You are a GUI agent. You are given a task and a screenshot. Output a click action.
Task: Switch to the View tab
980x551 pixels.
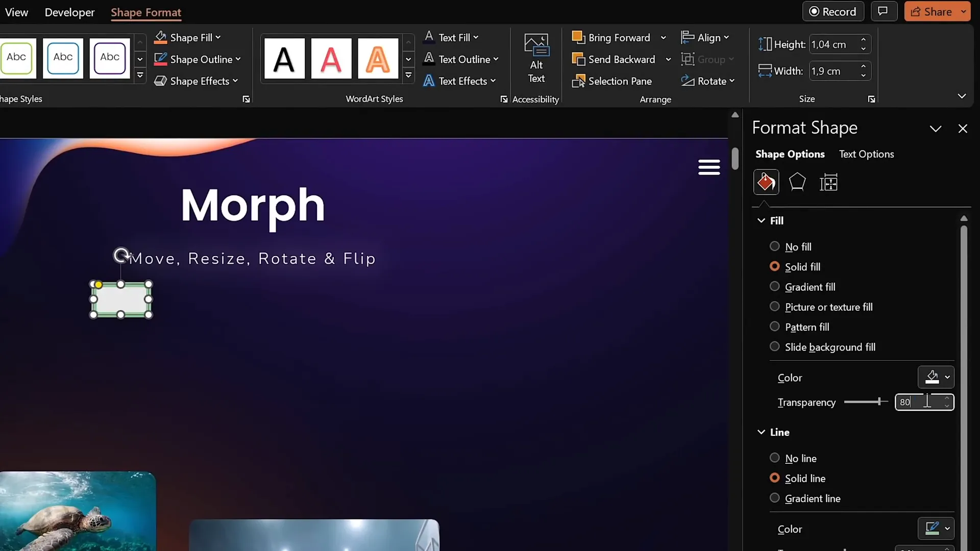tap(16, 12)
